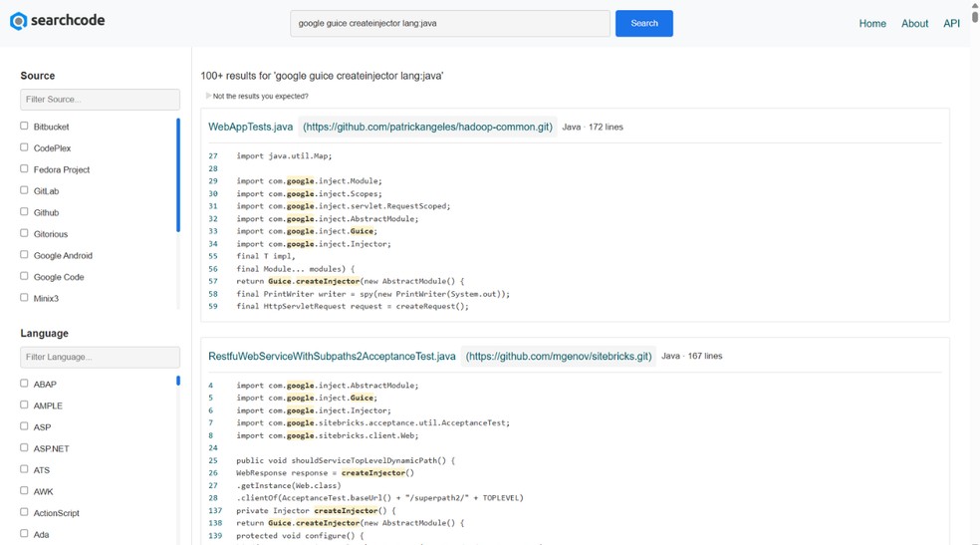Viewport: 980px width, 545px height.
Task: Open the RestfuWebServiceWithSubpaths2AcceptanceTest.java result link
Action: [332, 356]
